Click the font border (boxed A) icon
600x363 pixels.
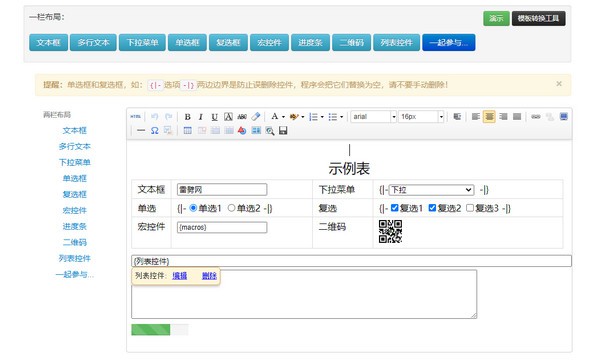coord(228,117)
